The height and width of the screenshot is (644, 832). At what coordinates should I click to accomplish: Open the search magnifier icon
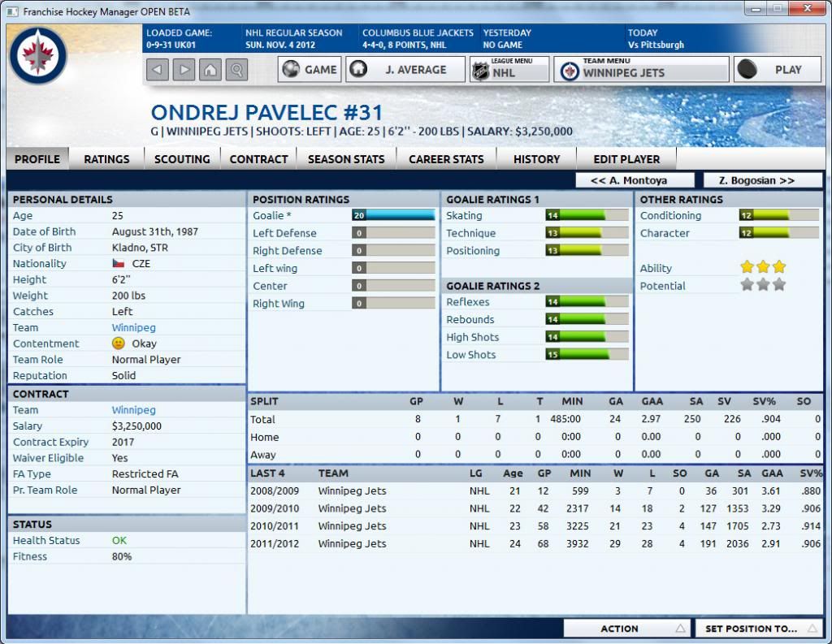coord(236,70)
